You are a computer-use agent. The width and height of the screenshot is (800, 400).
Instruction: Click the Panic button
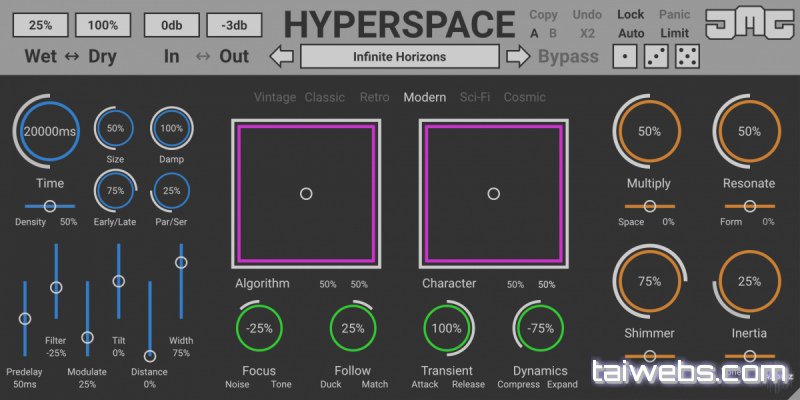pyautogui.click(x=674, y=15)
